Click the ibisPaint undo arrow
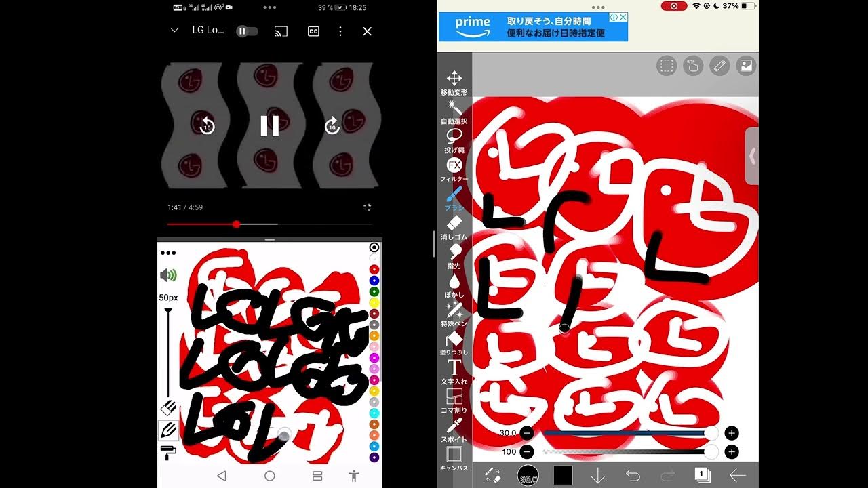 633,476
